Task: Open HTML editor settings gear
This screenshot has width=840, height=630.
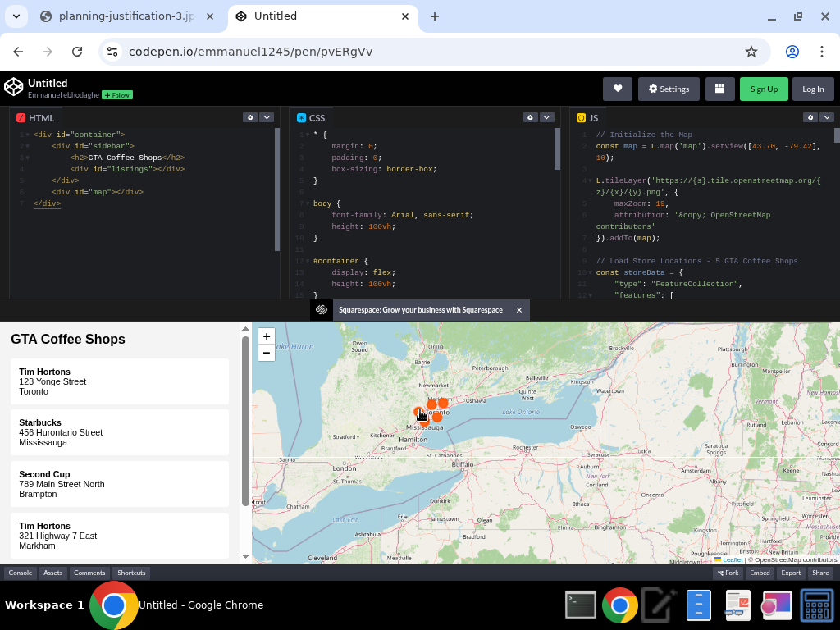Action: pos(250,117)
